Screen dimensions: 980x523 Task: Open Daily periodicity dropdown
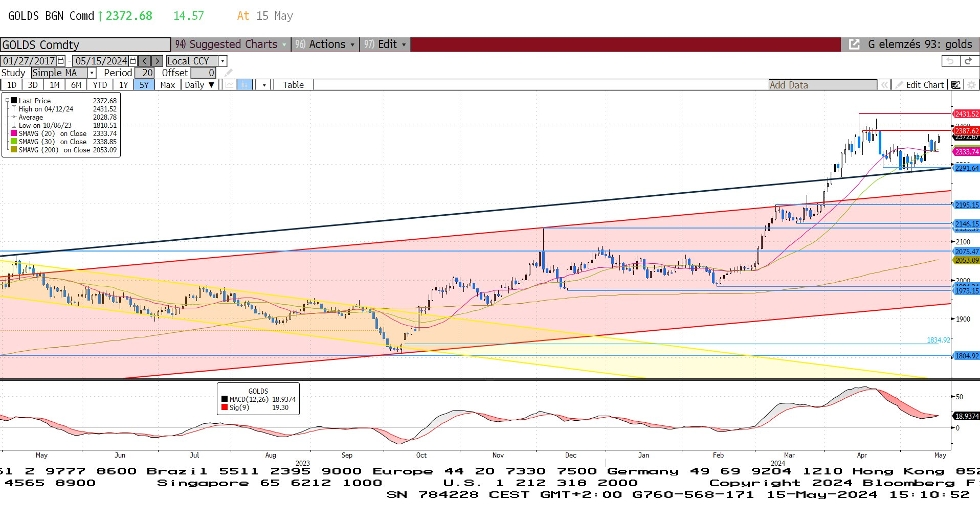pos(200,85)
